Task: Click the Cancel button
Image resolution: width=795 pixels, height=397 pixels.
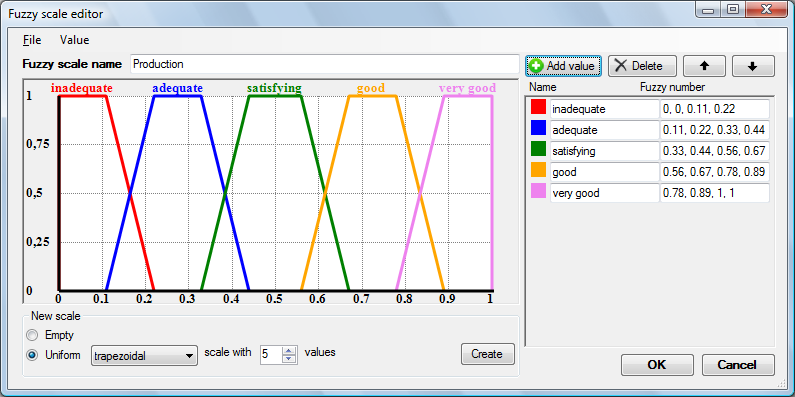Action: click(738, 365)
